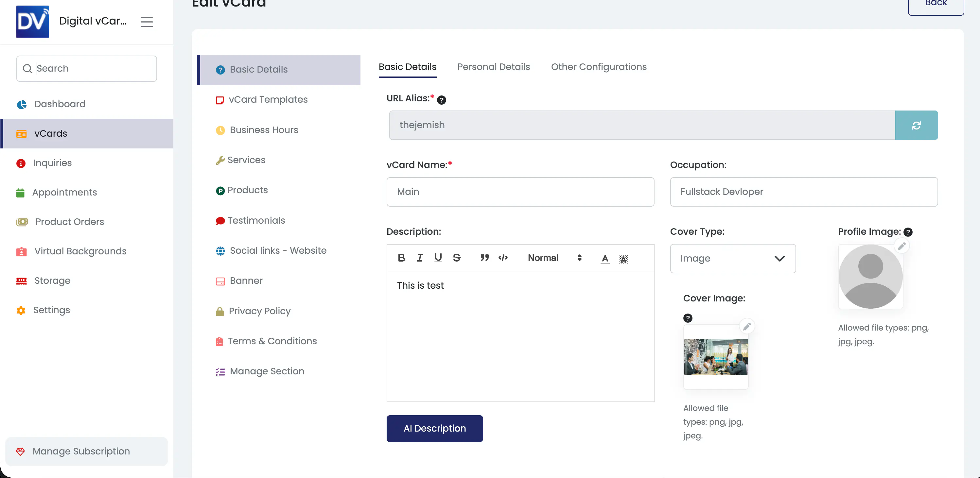Toggle underline formatting in description editor
The image size is (980, 478).
click(x=438, y=258)
